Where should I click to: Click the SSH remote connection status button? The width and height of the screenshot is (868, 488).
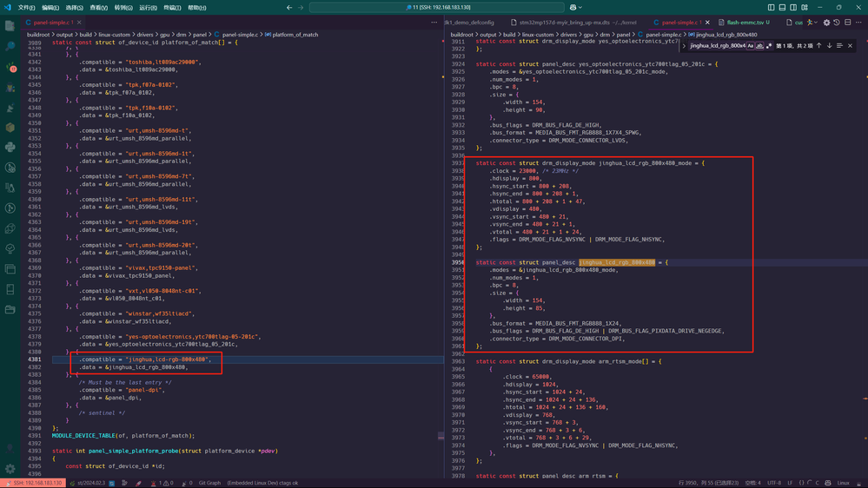point(33,483)
